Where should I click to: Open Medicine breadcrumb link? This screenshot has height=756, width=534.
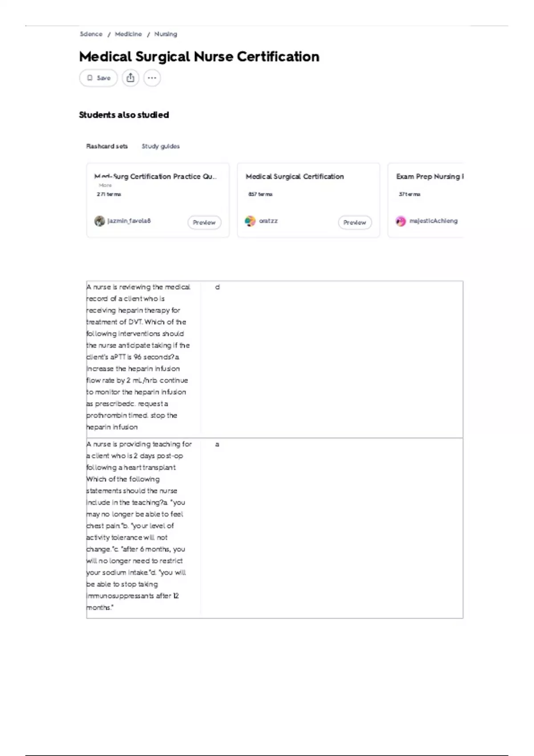click(128, 34)
